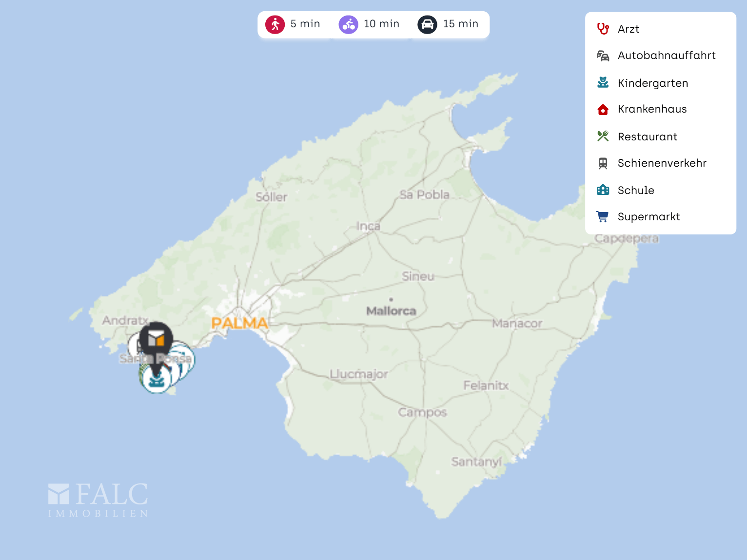Click the Llucmajor town label
Image resolution: width=747 pixels, height=560 pixels.
[x=359, y=374]
